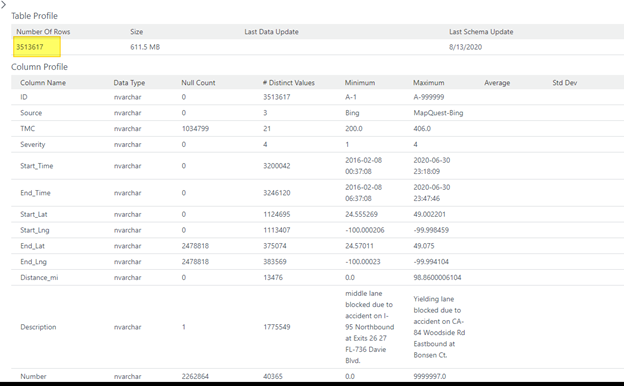Viewport: 624px width, 386px height.
Task: Click the Start_Lng distinct values 1113407
Action: (277, 230)
